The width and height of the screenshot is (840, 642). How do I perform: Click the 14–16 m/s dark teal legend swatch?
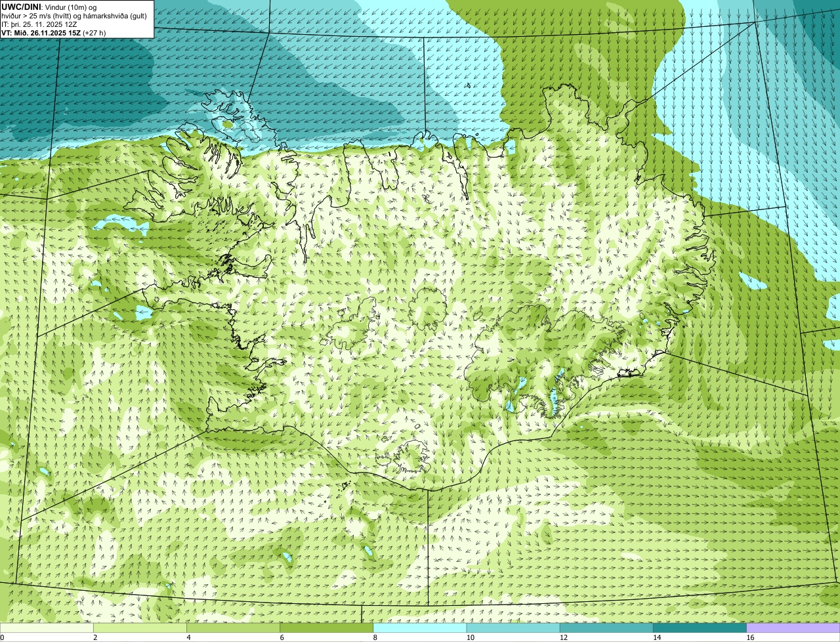point(700,628)
